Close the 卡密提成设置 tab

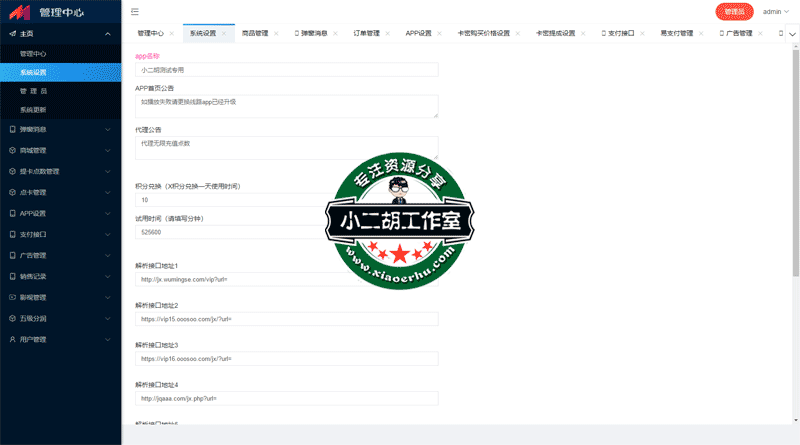tap(583, 34)
